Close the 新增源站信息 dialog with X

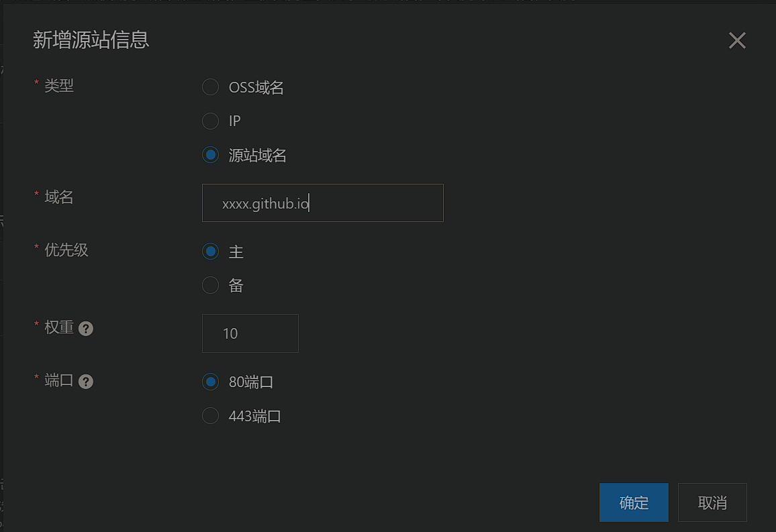(x=737, y=40)
